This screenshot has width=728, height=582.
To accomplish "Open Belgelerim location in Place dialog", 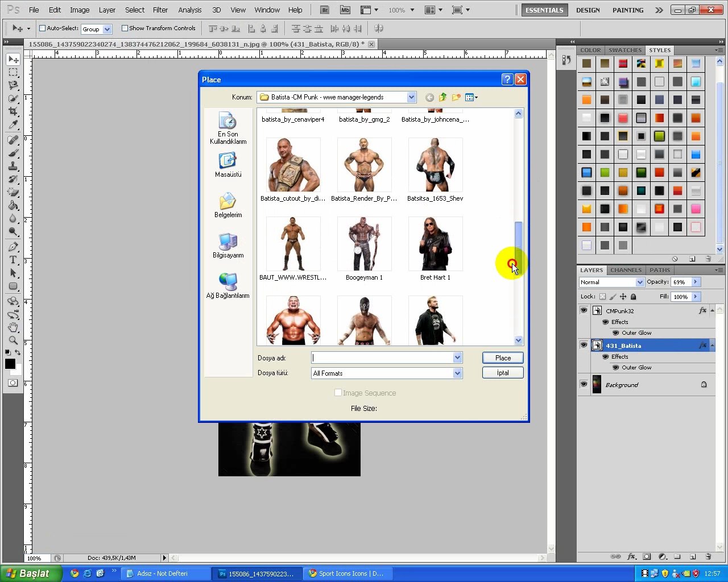I will click(227, 206).
